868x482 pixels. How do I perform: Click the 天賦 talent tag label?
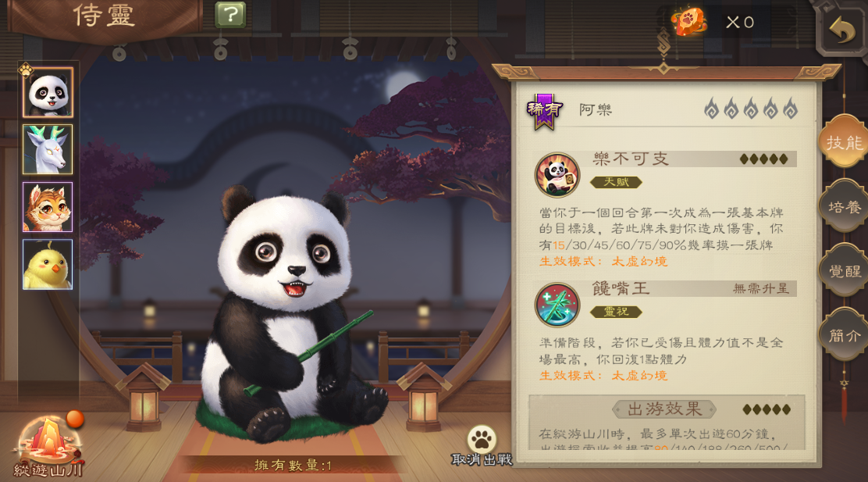(x=616, y=182)
